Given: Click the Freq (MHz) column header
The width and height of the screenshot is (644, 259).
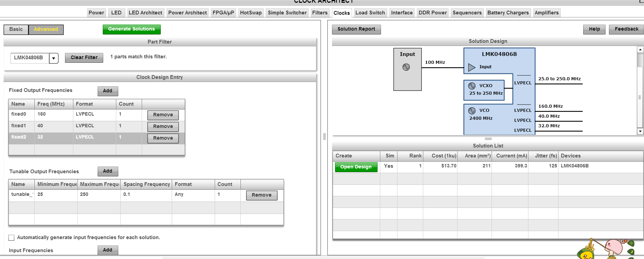Looking at the screenshot, I should pyautogui.click(x=54, y=104).
